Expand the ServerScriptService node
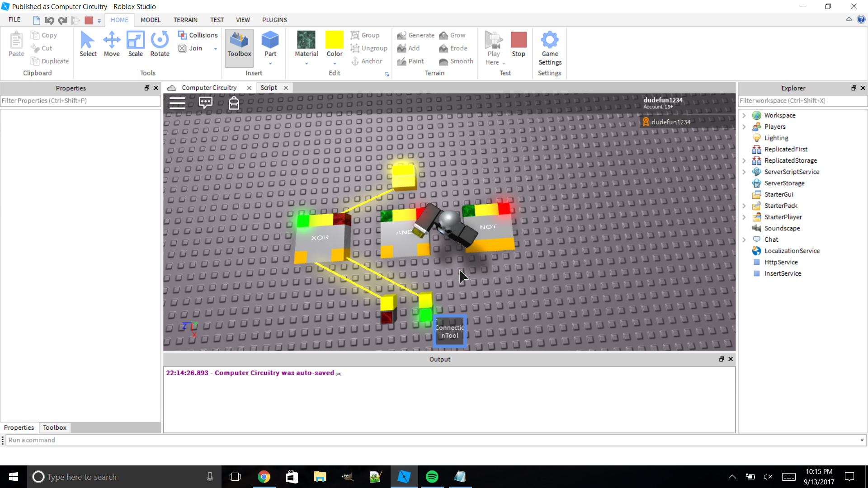 pos(744,172)
